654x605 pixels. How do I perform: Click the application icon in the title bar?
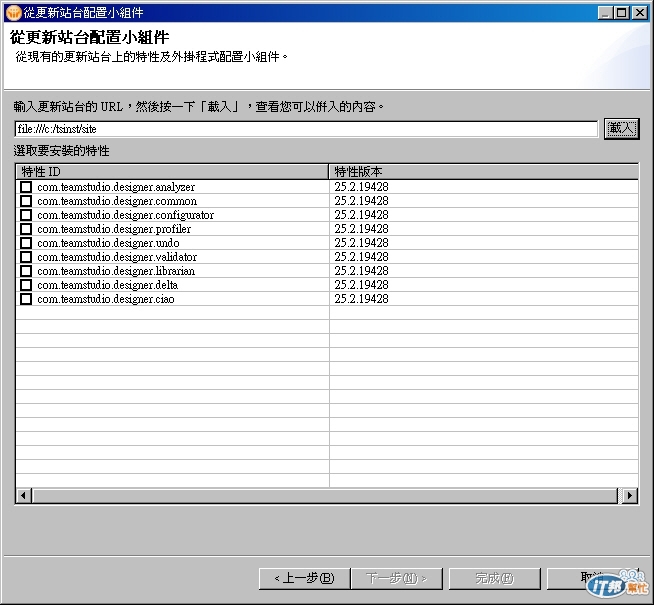click(x=14, y=13)
